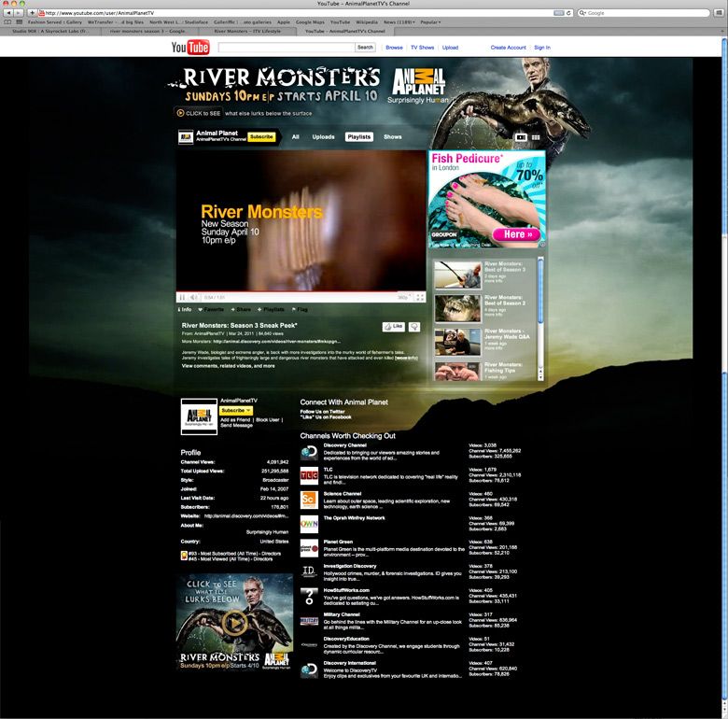The width and height of the screenshot is (728, 719).
Task: Go forward with Safari's forward arrow
Action: click(x=20, y=13)
